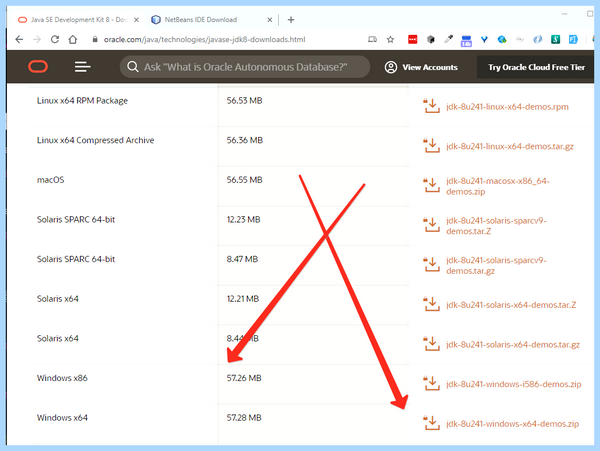Image resolution: width=600 pixels, height=451 pixels.
Task: Open a new browser tab
Action: 291,20
